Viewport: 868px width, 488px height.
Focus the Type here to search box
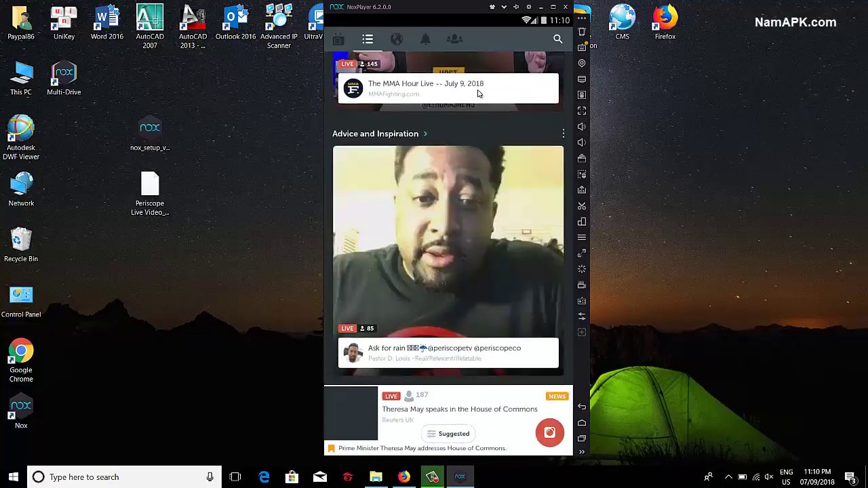[125, 477]
